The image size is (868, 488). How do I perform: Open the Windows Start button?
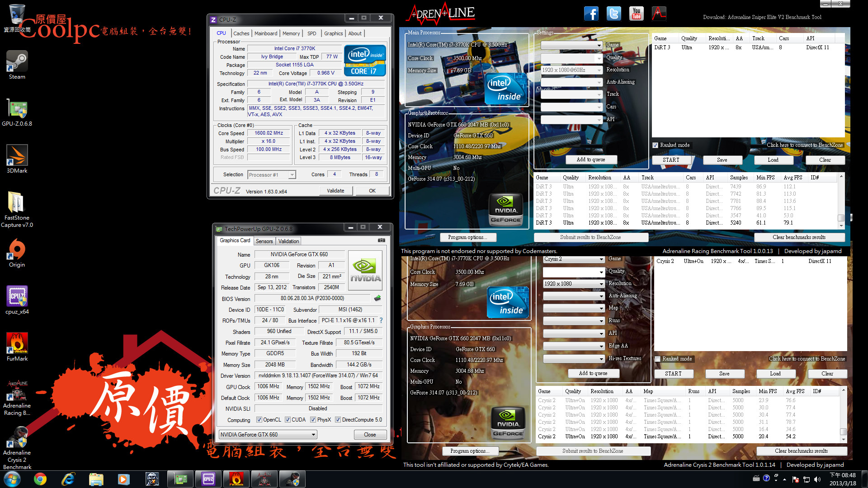coord(12,479)
